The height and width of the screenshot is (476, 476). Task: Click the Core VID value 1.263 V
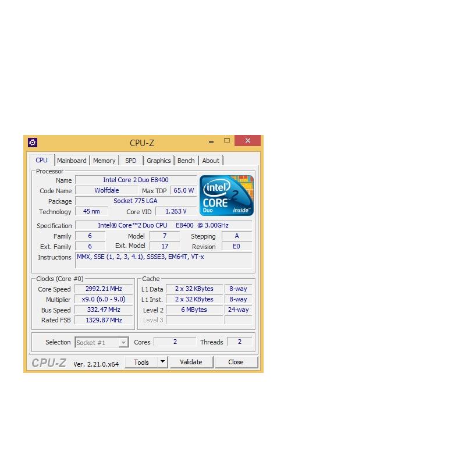pos(176,211)
